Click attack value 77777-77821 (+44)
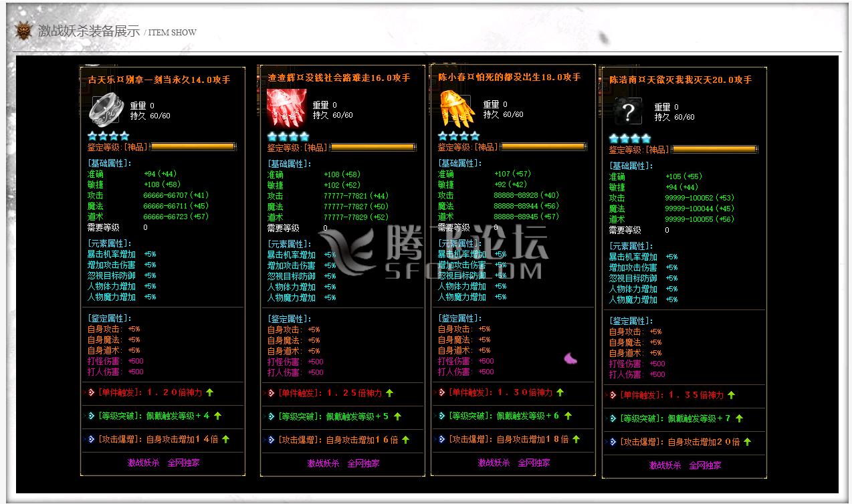The height and width of the screenshot is (504, 852). click(x=356, y=196)
